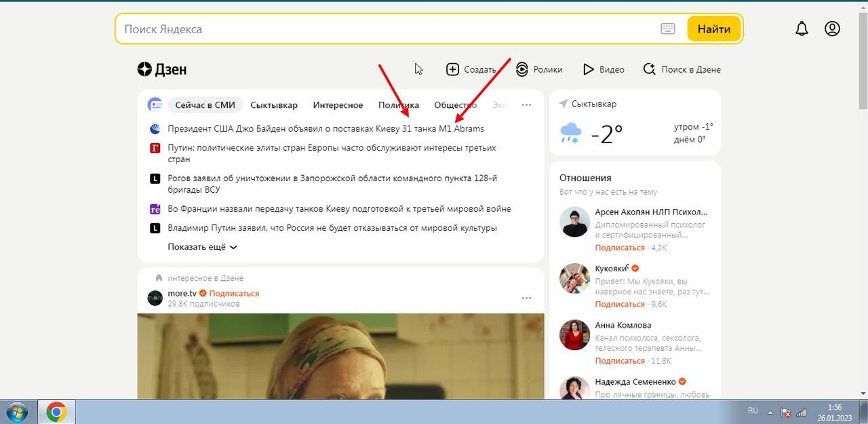Click the Windows Start button
This screenshot has width=868, height=424.
point(16,412)
